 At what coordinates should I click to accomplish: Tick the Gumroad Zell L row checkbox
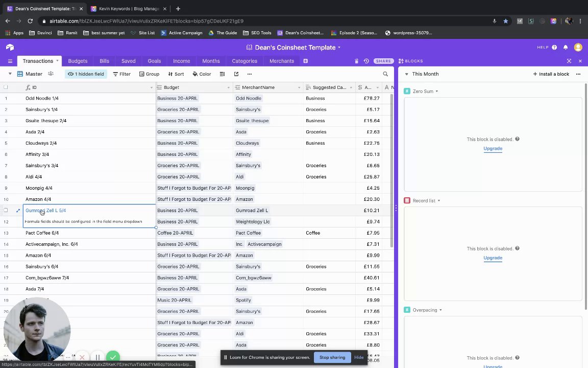tap(6, 210)
